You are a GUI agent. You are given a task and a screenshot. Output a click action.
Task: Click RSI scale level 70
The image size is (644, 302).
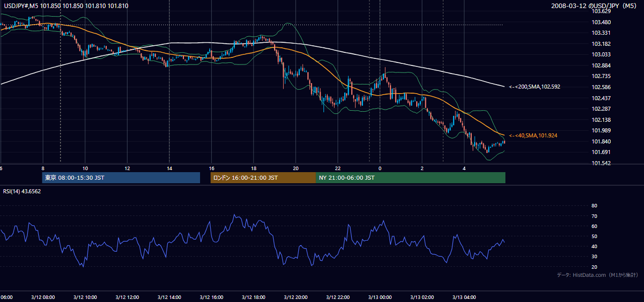click(594, 216)
